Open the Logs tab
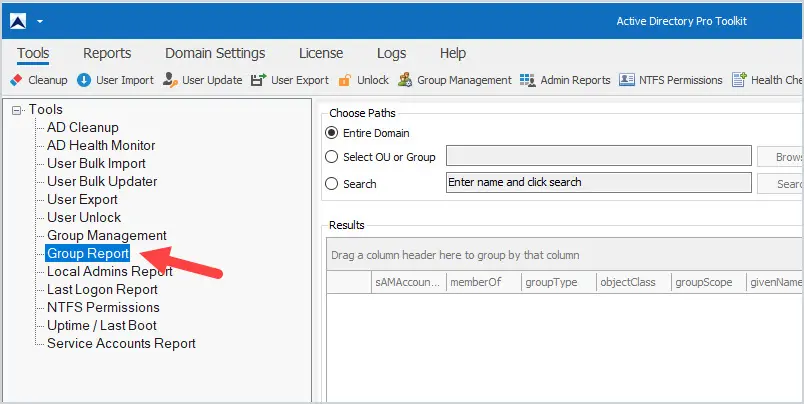Viewport: 804px width, 404px height. (391, 53)
